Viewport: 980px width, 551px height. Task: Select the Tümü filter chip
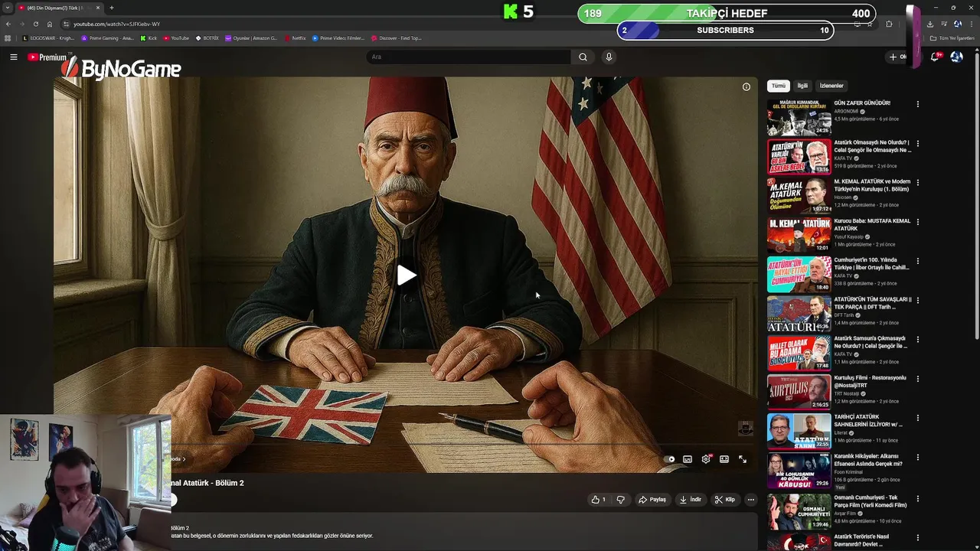coord(778,86)
